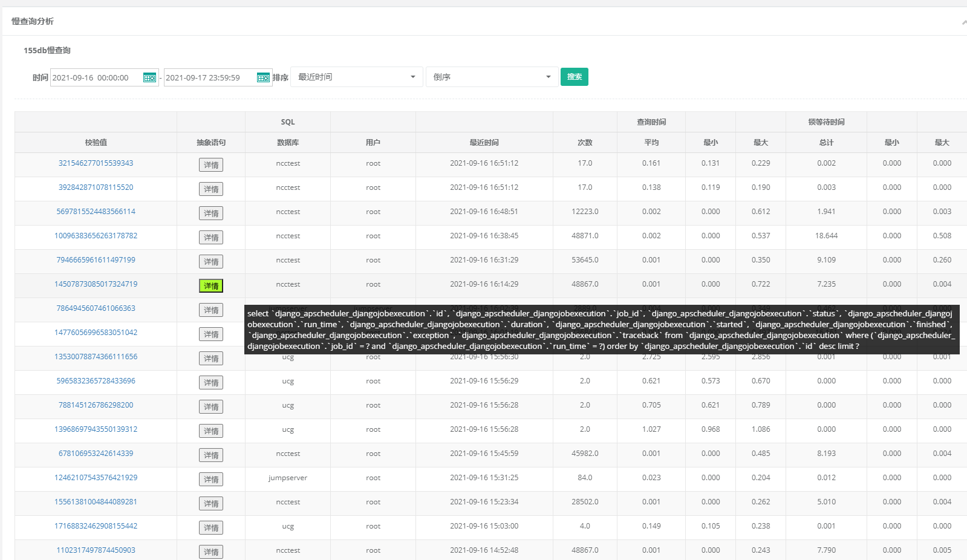This screenshot has height=560, width=967.
Task: Click 详情 button for row 17168832462908155442
Action: [x=211, y=528]
